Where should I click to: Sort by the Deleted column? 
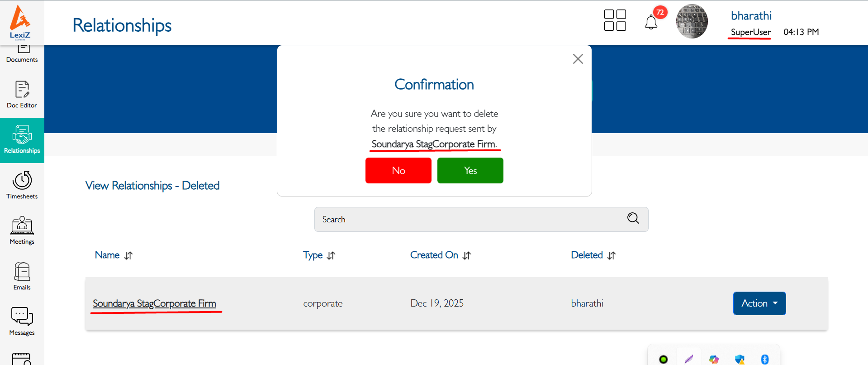click(612, 255)
